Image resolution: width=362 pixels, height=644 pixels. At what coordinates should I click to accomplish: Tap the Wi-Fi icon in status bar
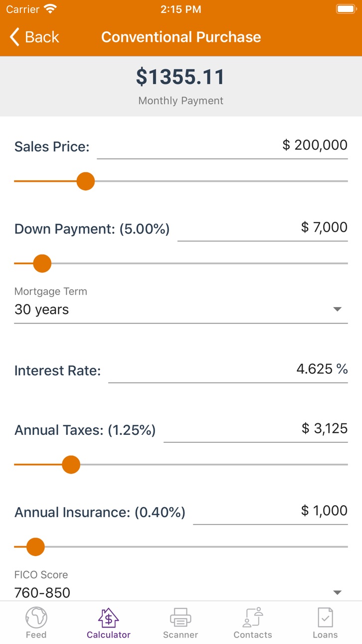point(50,9)
